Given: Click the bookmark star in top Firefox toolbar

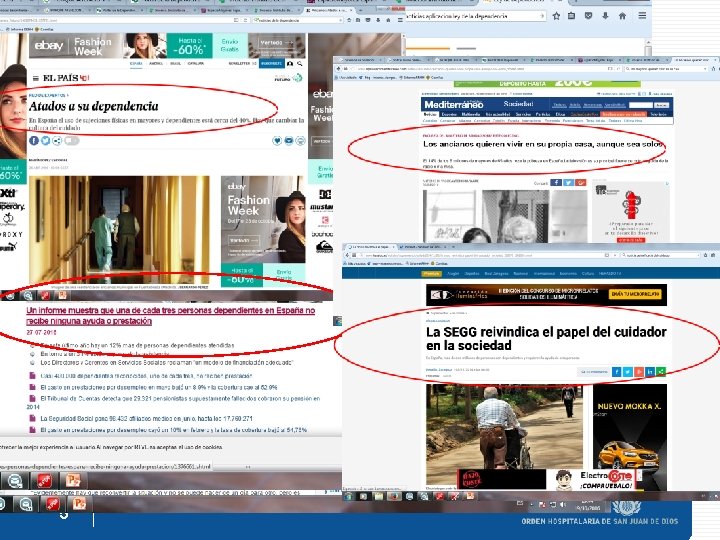Looking at the screenshot, I should pos(556,16).
